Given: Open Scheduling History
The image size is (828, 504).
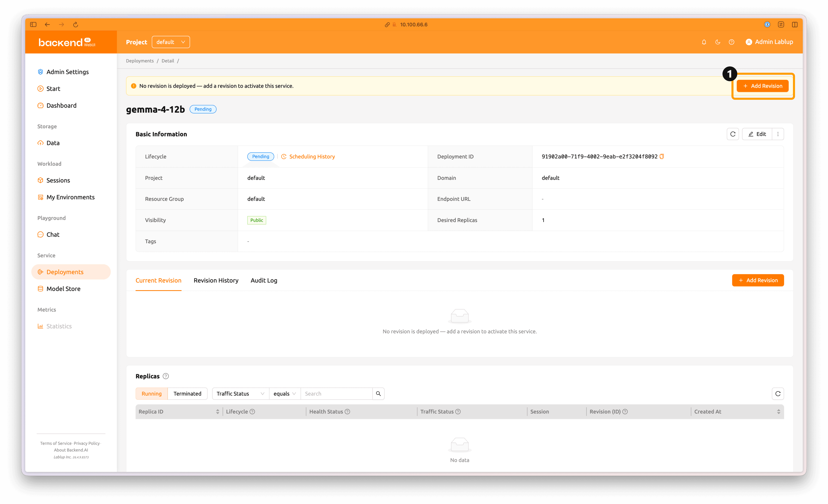Looking at the screenshot, I should pyautogui.click(x=308, y=157).
